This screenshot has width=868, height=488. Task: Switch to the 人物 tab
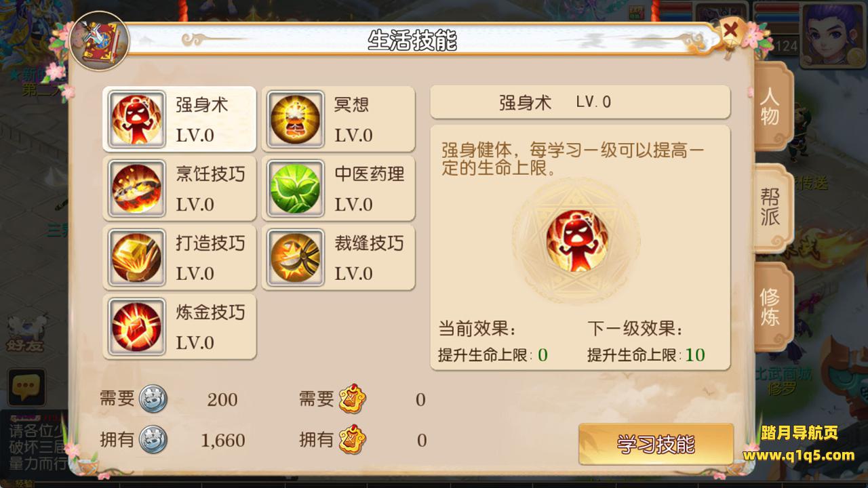coord(772,106)
